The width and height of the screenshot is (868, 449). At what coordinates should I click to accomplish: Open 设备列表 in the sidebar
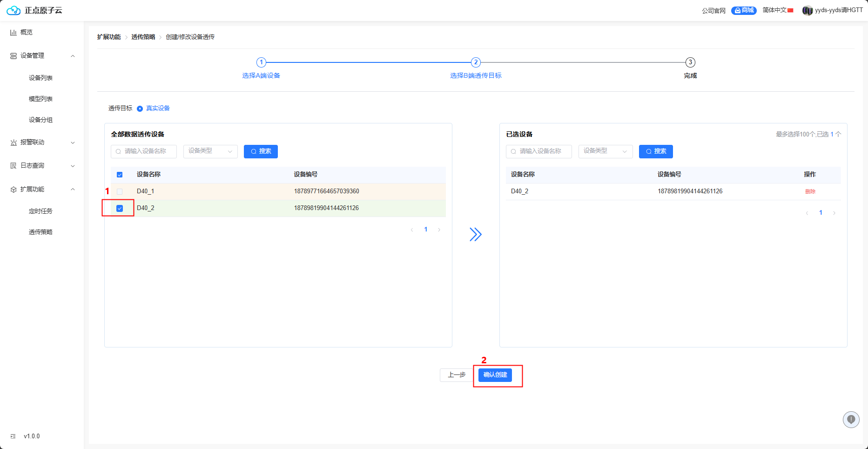point(40,78)
